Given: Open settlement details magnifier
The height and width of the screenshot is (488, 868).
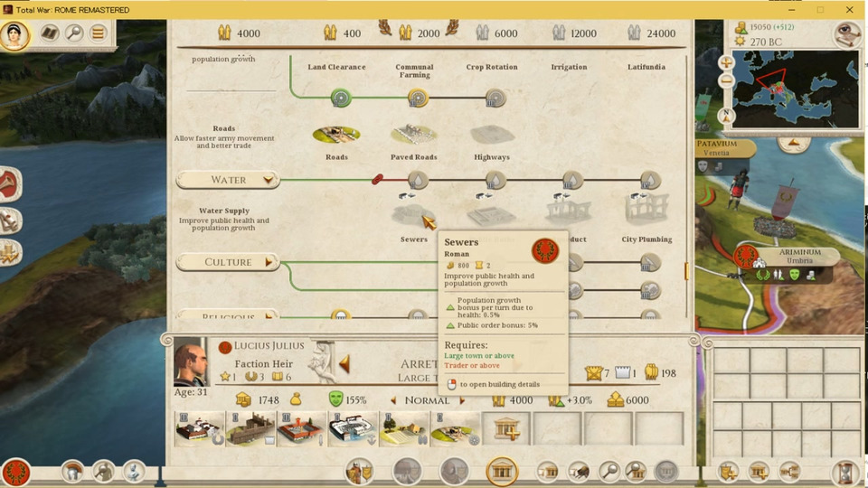Looking at the screenshot, I should (609, 472).
